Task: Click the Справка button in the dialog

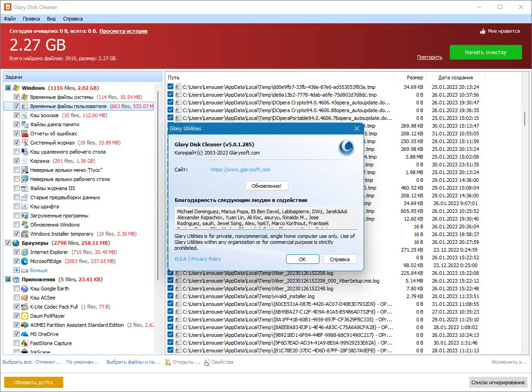Action: (x=339, y=259)
